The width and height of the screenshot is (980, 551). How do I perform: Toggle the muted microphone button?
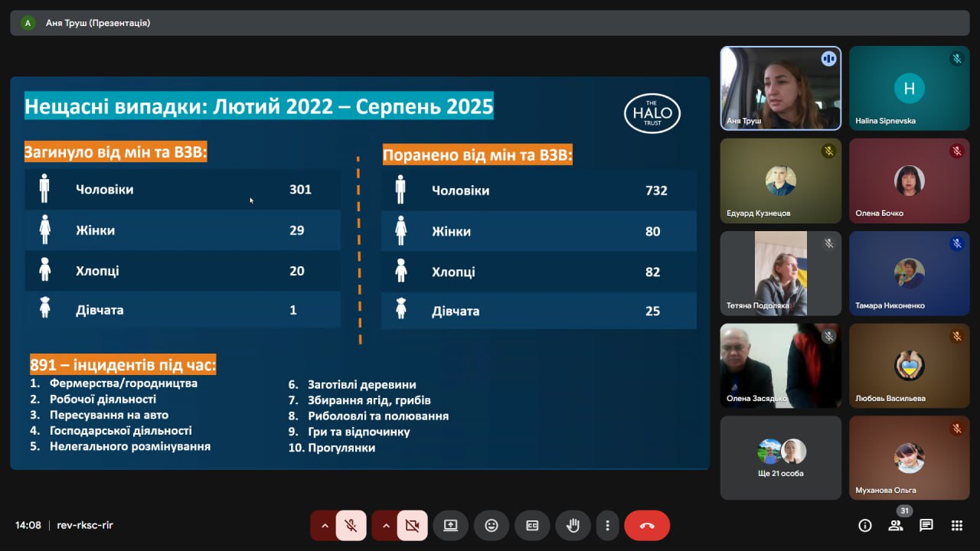click(351, 526)
